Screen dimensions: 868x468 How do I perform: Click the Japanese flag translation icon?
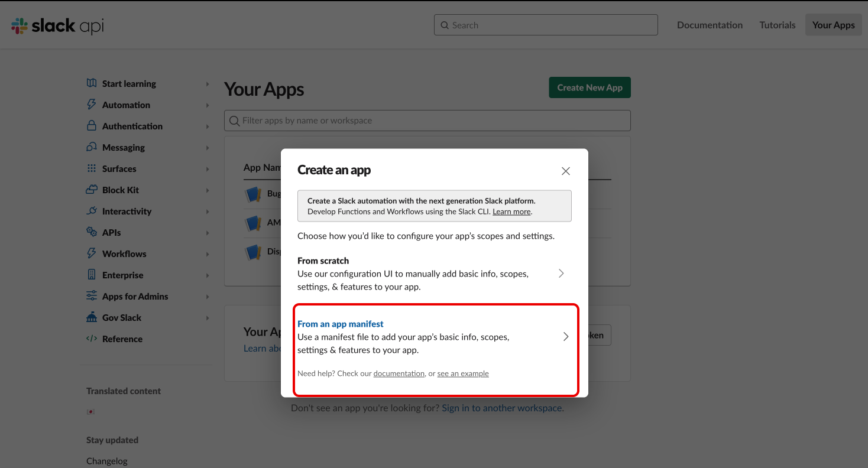click(90, 411)
